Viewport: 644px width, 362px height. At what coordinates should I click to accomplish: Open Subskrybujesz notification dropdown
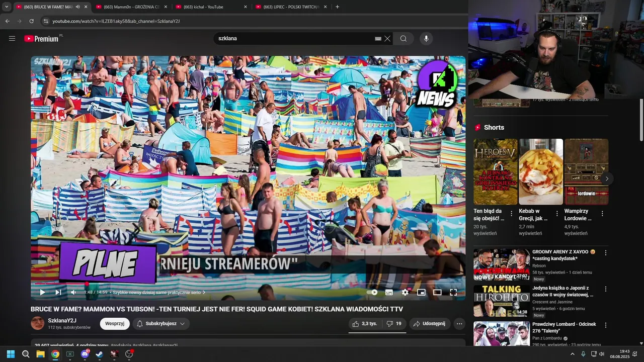pyautogui.click(x=161, y=324)
